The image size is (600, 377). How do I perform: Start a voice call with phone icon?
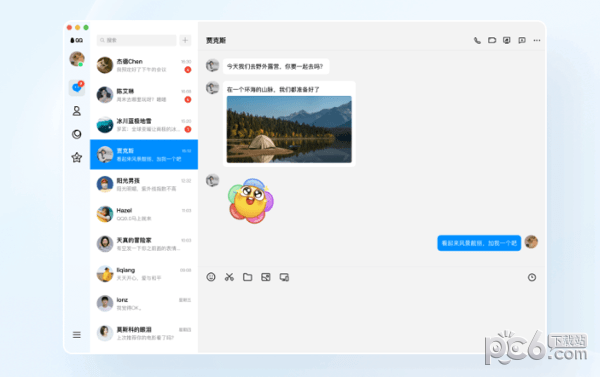coord(477,40)
